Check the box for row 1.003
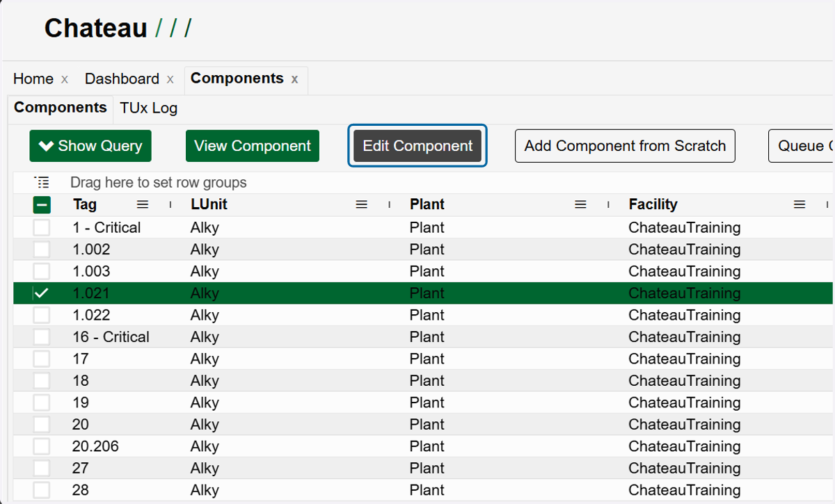Screen dimensions: 835x504 click(42, 271)
